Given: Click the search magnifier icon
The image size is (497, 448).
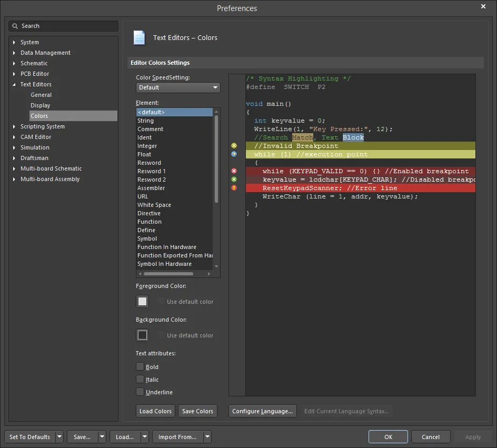Looking at the screenshot, I should click(15, 26).
